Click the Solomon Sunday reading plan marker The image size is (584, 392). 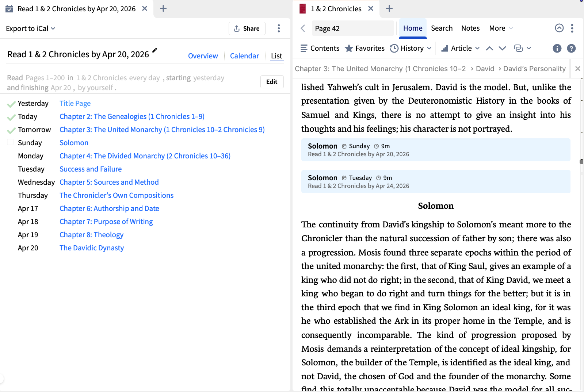point(436,150)
